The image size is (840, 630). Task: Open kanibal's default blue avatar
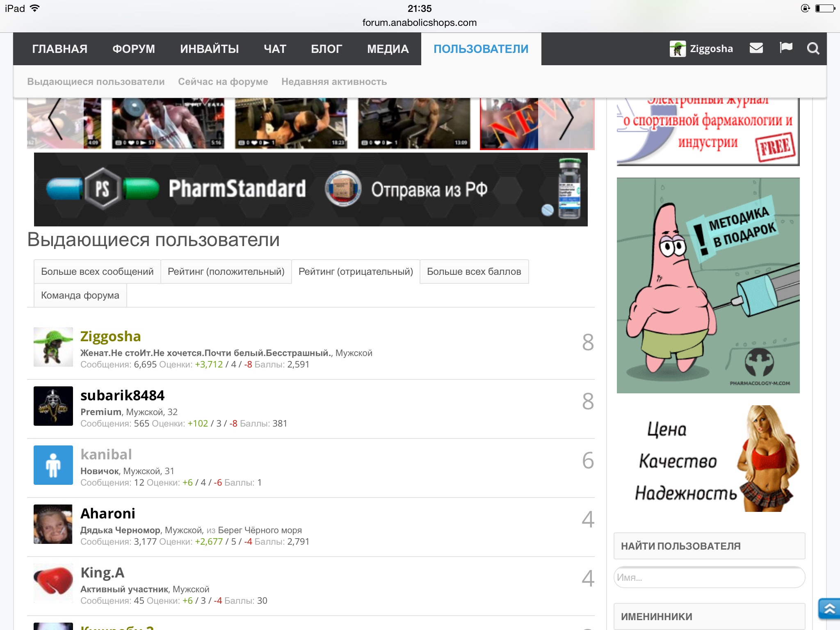pyautogui.click(x=53, y=465)
